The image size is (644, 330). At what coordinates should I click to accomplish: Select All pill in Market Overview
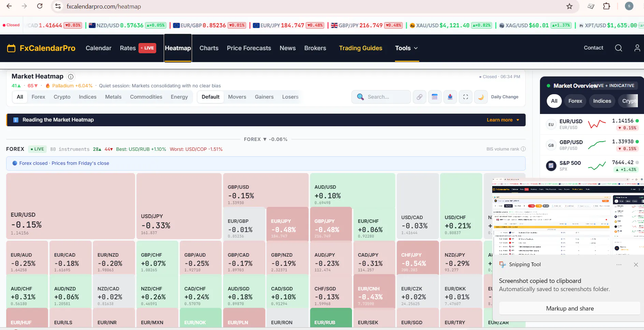point(554,101)
